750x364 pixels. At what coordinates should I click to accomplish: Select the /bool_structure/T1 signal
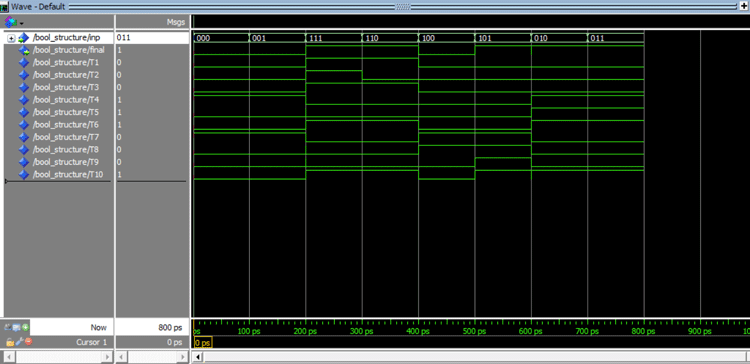(66, 63)
